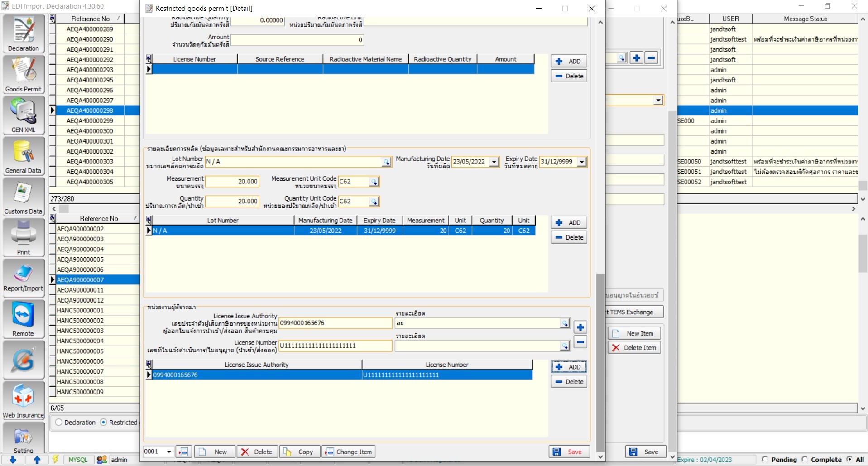Screen dimensions: 868x466
Task: Open the Goods Permit sidebar icon
Action: click(x=24, y=75)
